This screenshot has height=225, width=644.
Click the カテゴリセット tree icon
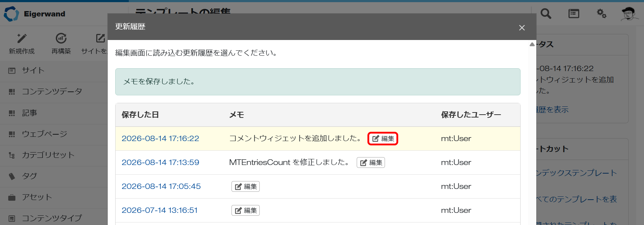pos(12,155)
